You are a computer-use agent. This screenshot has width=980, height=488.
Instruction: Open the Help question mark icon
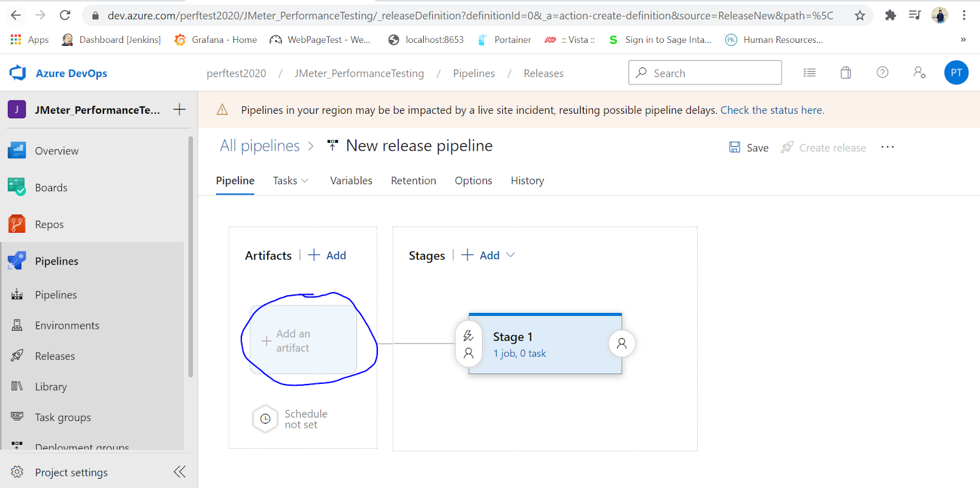pos(883,72)
